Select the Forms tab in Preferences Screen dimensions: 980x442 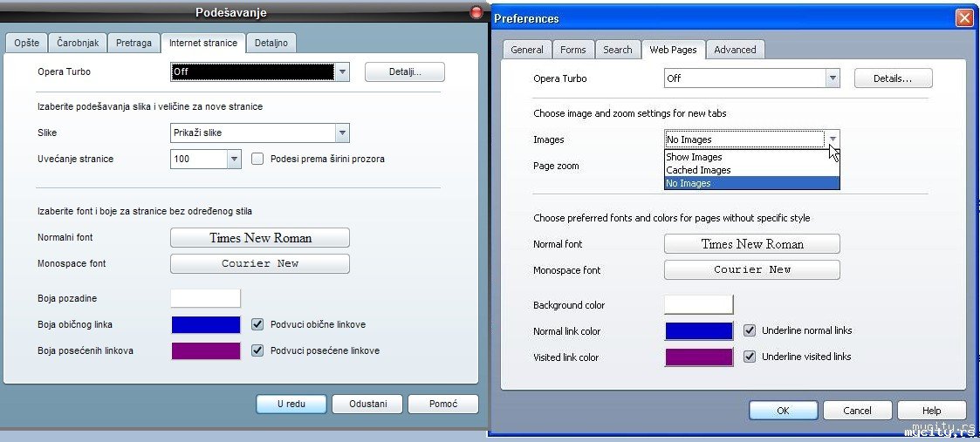(x=573, y=50)
